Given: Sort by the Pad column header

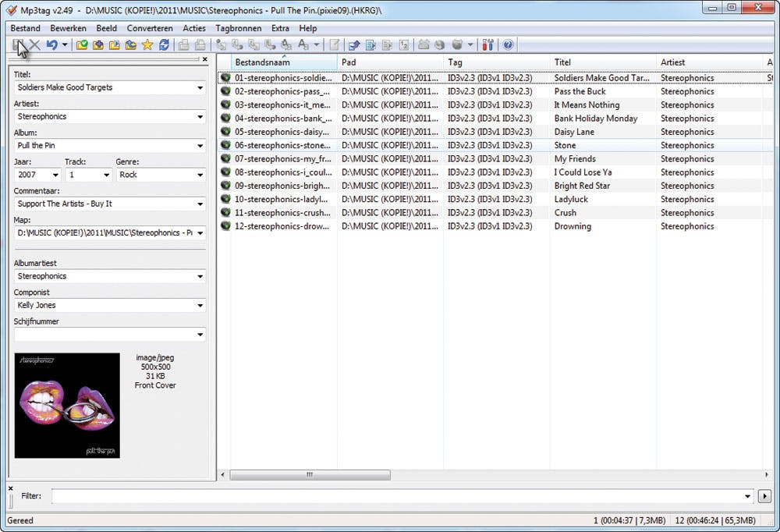Looking at the screenshot, I should [391, 62].
